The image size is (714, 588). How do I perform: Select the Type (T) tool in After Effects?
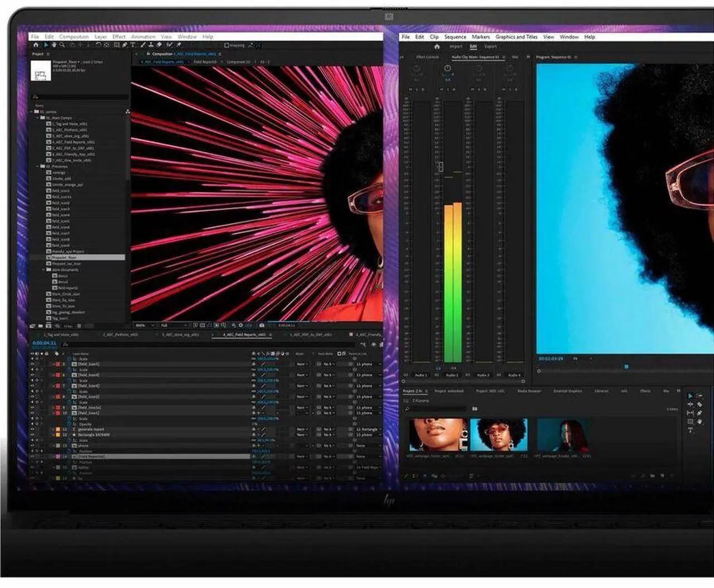[133, 45]
